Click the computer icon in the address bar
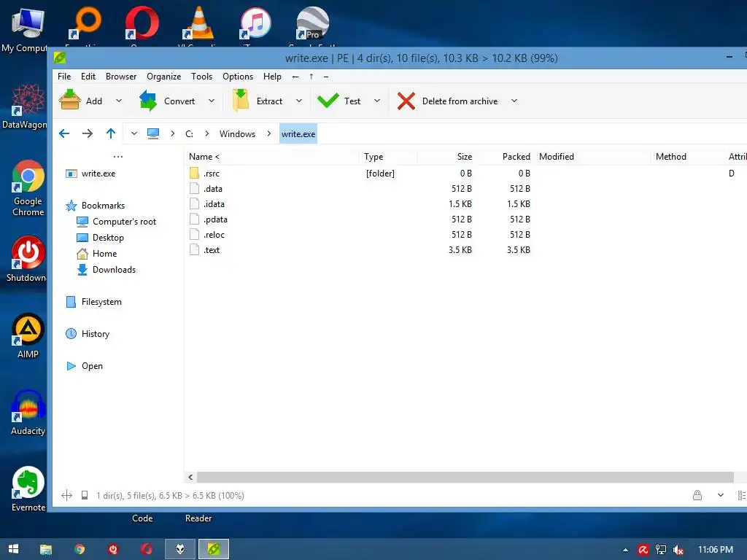This screenshot has height=560, width=747. click(x=153, y=134)
